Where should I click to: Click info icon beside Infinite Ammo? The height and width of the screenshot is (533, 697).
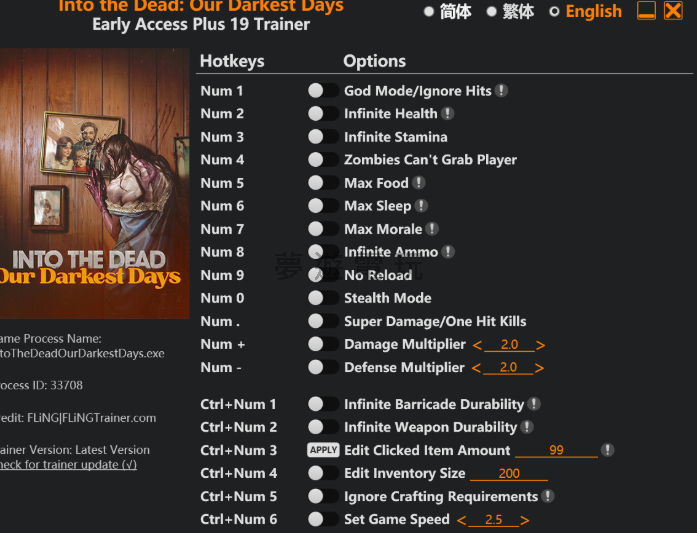pos(448,252)
